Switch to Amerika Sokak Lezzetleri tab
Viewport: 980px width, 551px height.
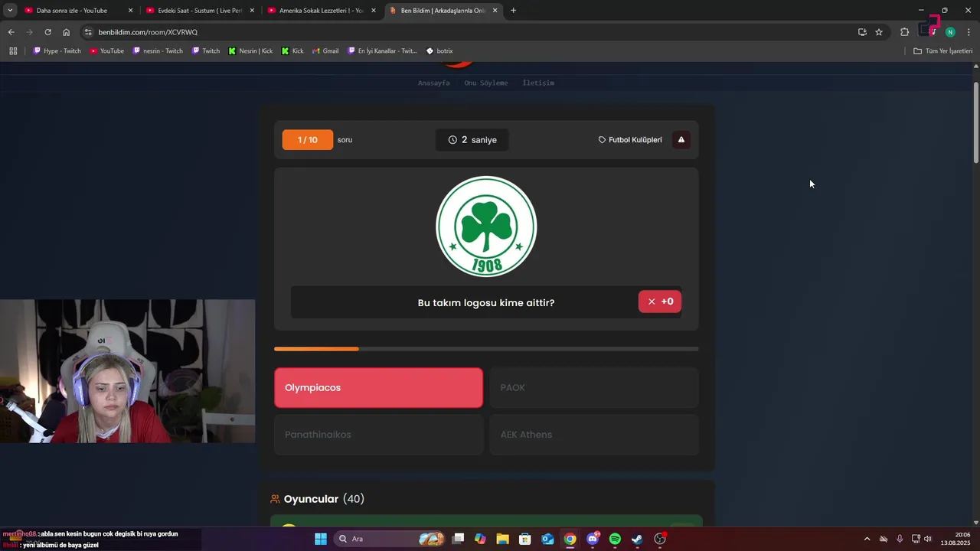pyautogui.click(x=321, y=11)
